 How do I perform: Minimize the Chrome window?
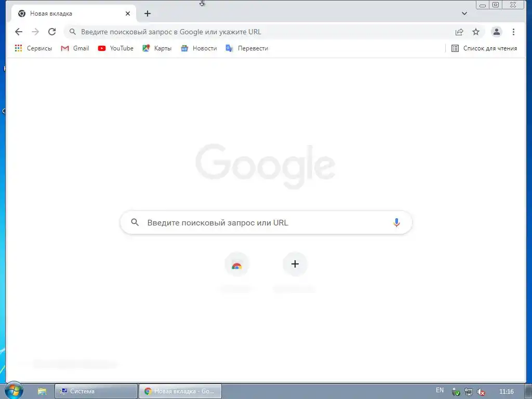click(x=483, y=5)
